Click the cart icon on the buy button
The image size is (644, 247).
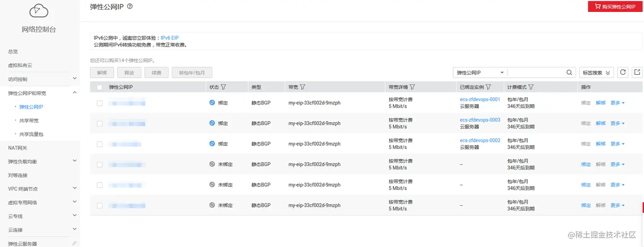tap(598, 7)
